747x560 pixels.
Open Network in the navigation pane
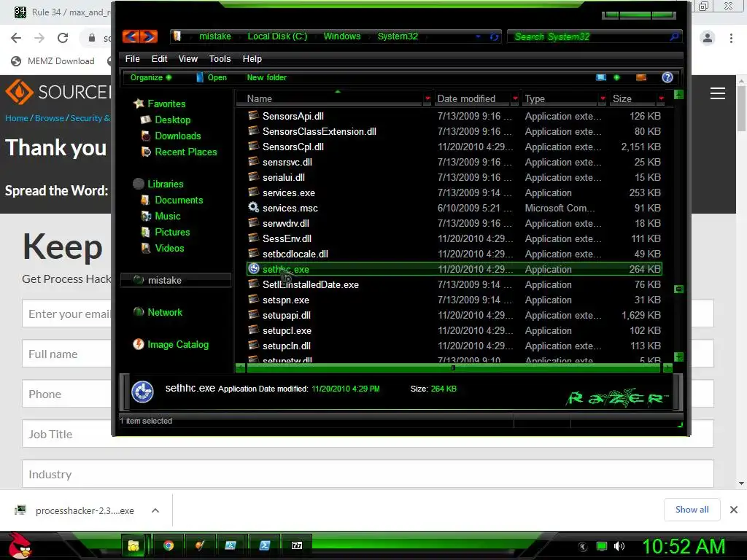tap(165, 312)
